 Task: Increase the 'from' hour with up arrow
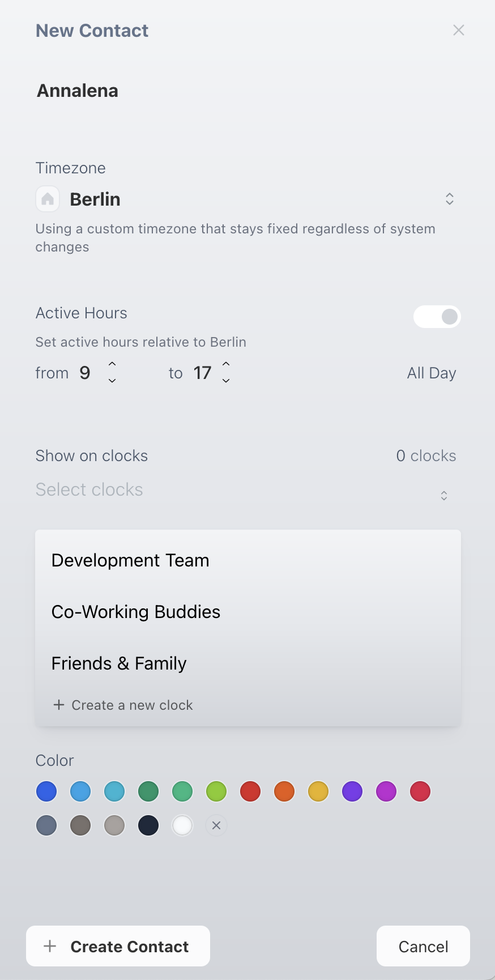point(112,364)
